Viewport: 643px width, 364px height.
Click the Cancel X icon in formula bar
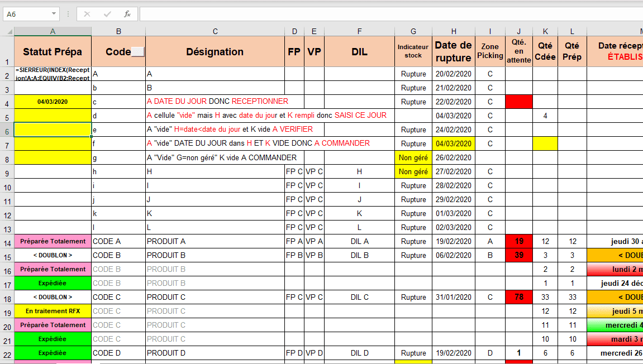(x=87, y=14)
